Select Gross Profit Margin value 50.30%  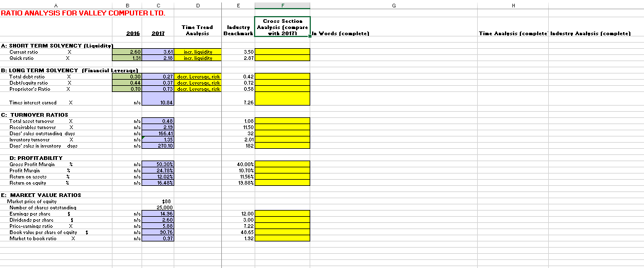(158, 164)
